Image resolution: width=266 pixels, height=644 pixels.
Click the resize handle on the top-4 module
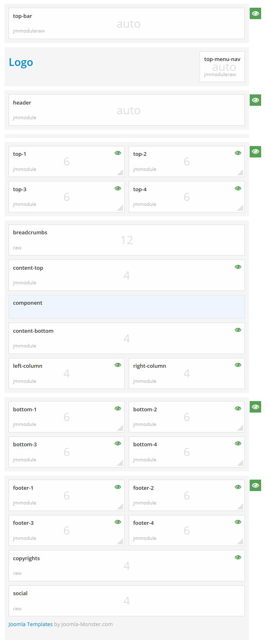point(241,208)
